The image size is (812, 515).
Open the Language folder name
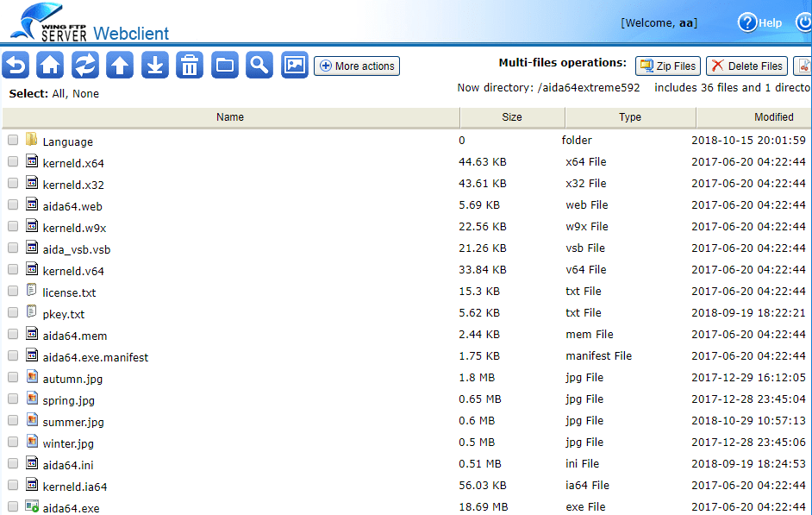(x=68, y=142)
